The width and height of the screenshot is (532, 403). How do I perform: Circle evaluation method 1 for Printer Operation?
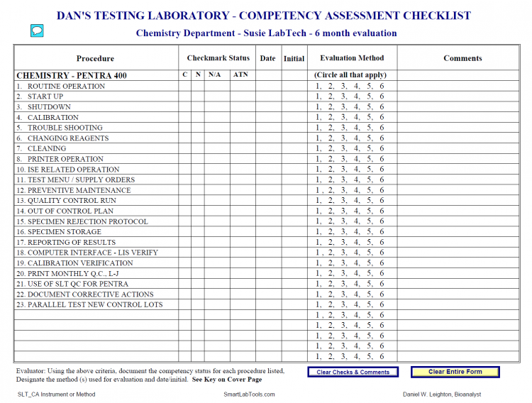point(318,160)
